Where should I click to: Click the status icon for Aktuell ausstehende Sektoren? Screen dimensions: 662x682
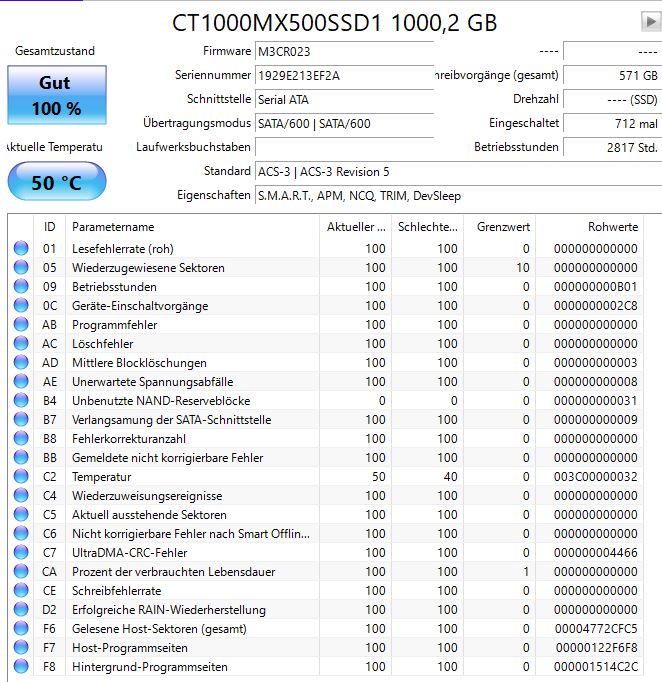[21, 514]
